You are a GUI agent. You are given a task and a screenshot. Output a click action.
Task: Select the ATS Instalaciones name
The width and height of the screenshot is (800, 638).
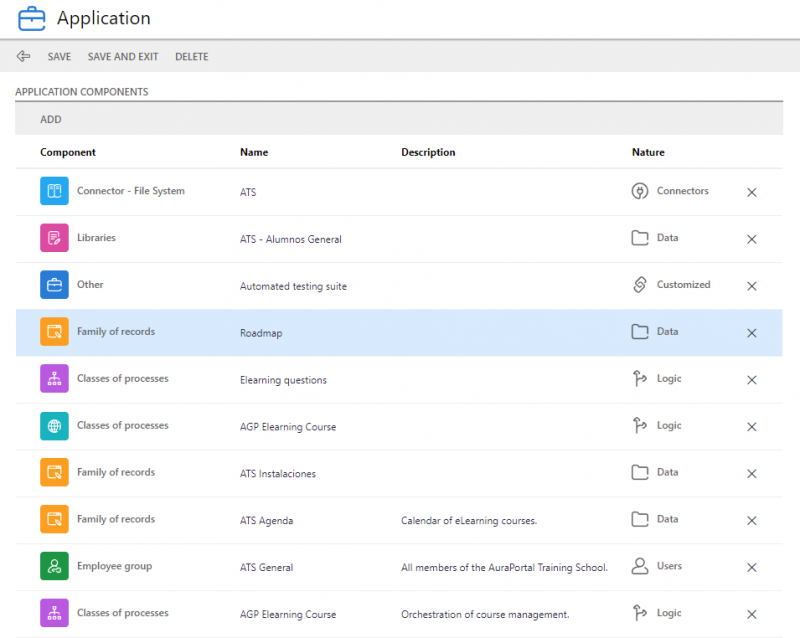[x=278, y=474]
